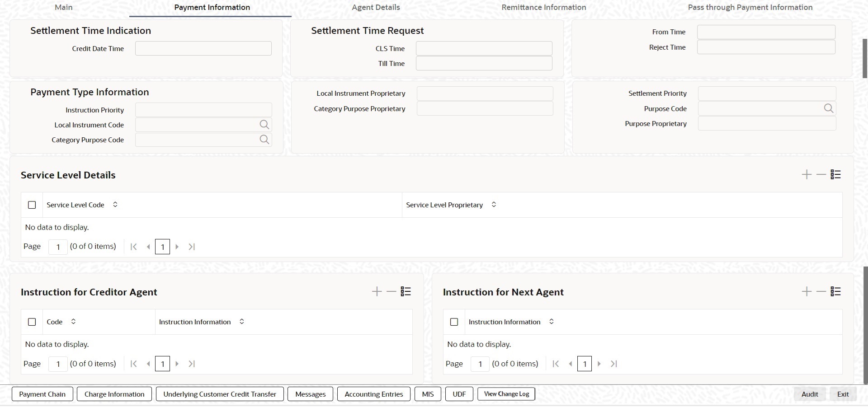Image resolution: width=868 pixels, height=407 pixels.
Task: Click View Change Log button
Action: pyautogui.click(x=506, y=394)
